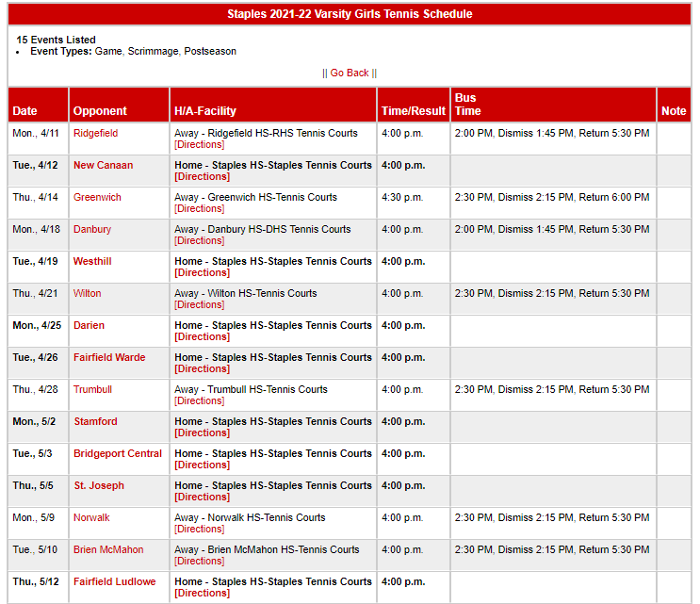Click the Norwalk opponent link
This screenshot has height=604, width=700.
(91, 518)
